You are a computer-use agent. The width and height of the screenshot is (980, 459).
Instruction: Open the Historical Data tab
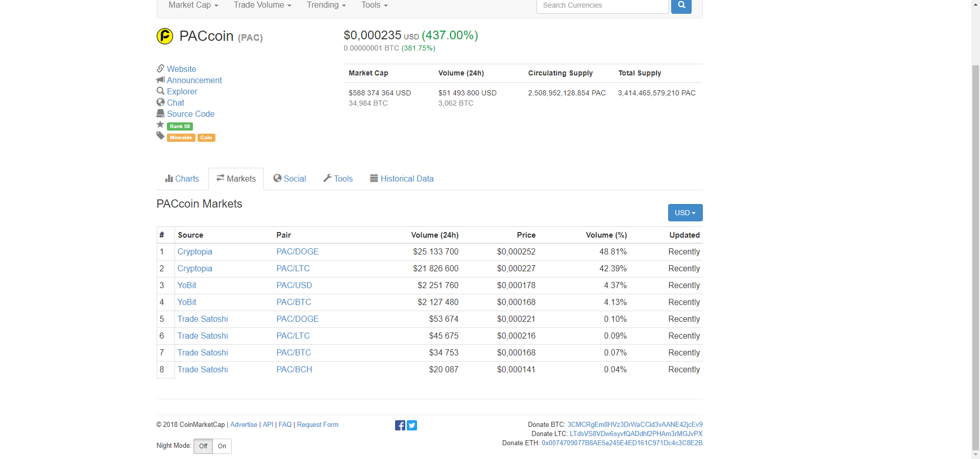coord(402,179)
